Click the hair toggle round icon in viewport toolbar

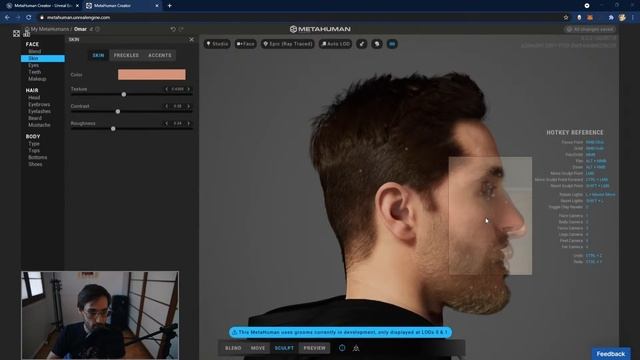coord(377,44)
